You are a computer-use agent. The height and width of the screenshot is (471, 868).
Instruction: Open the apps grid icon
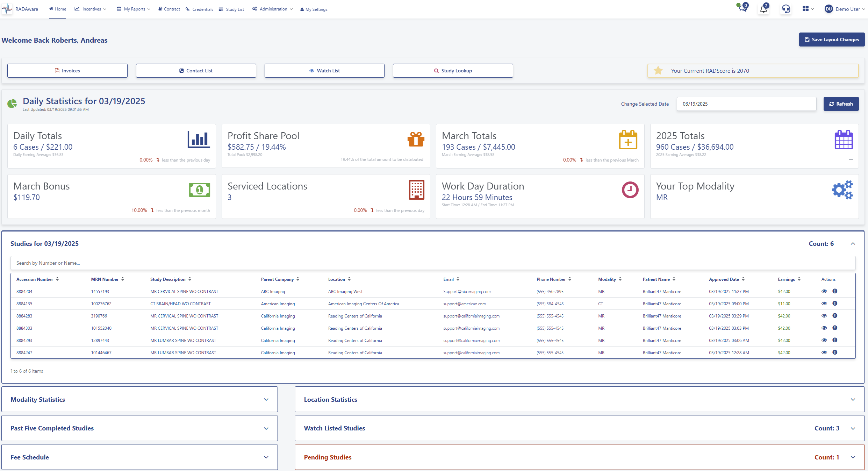point(806,9)
